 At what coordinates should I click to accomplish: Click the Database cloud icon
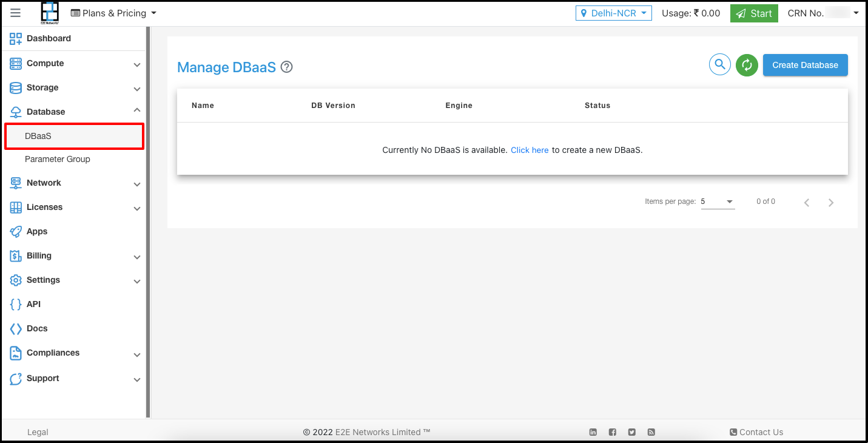(x=16, y=112)
